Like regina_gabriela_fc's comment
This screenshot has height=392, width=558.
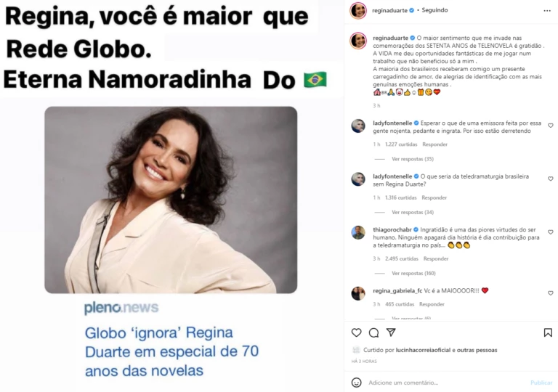click(550, 293)
